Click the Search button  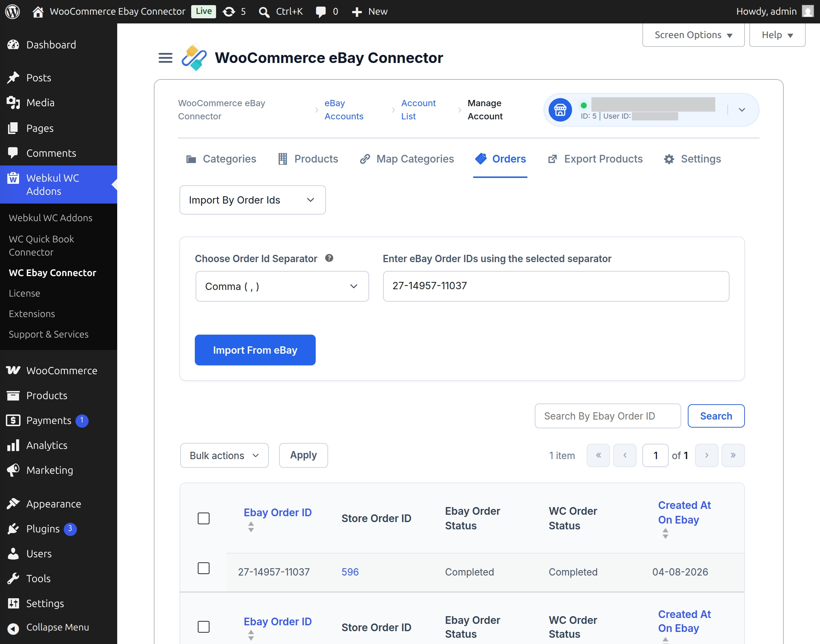click(716, 416)
